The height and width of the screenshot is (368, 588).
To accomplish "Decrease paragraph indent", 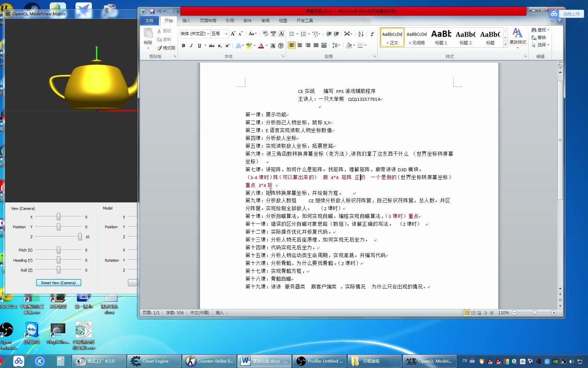I will pyautogui.click(x=329, y=34).
